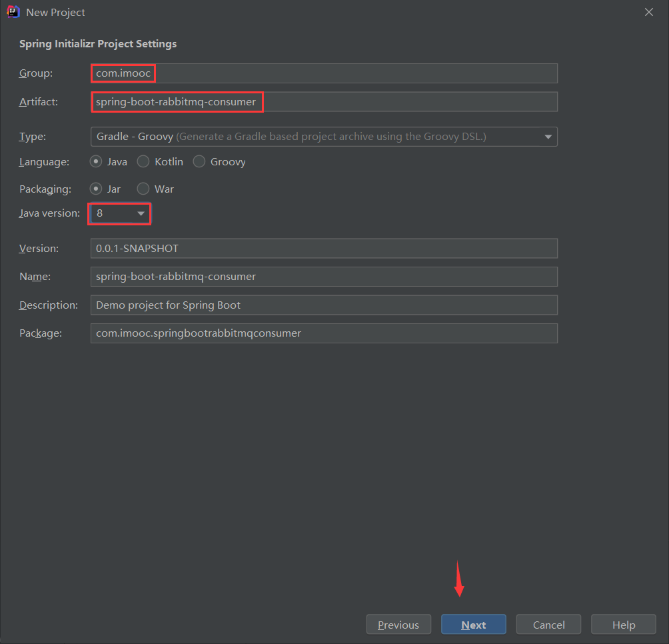The width and height of the screenshot is (669, 644).
Task: Click the "Group:" label
Action: point(36,73)
